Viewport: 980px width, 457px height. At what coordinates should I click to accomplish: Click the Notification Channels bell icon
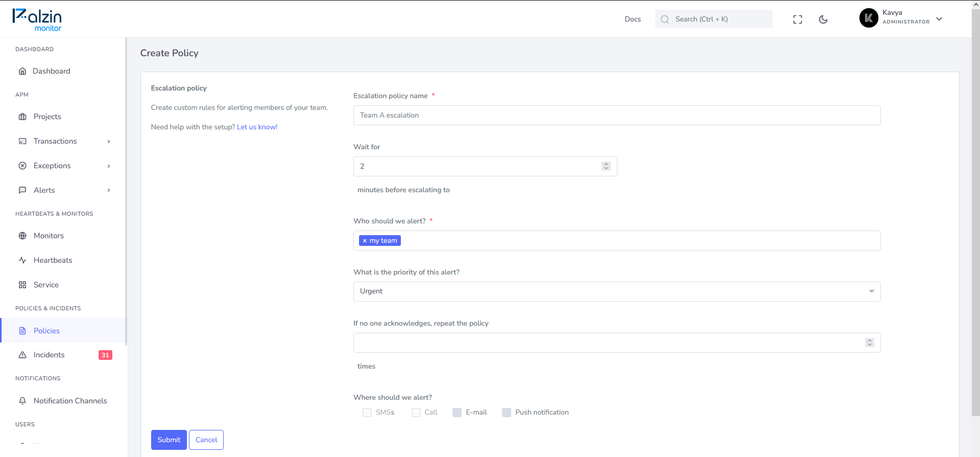point(22,401)
